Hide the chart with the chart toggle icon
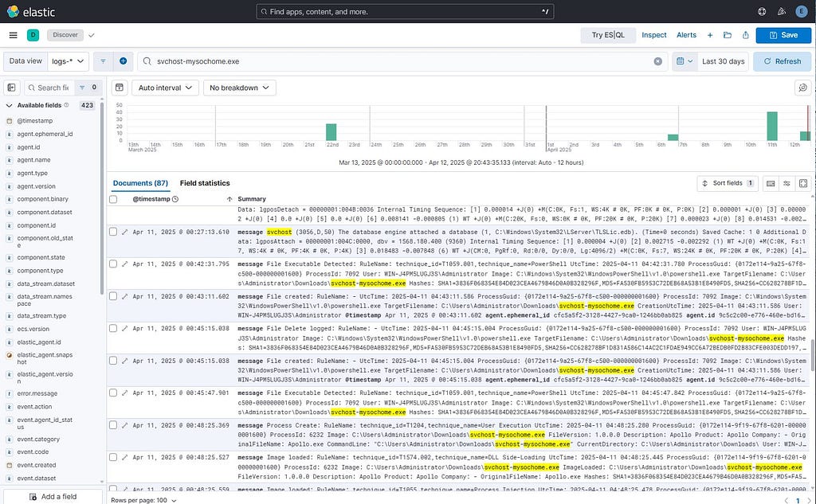 click(120, 88)
